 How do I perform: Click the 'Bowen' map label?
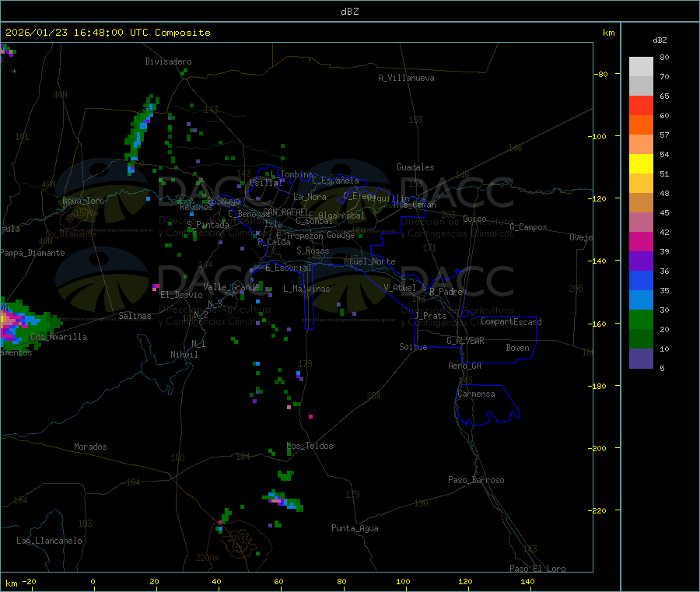tap(518, 347)
